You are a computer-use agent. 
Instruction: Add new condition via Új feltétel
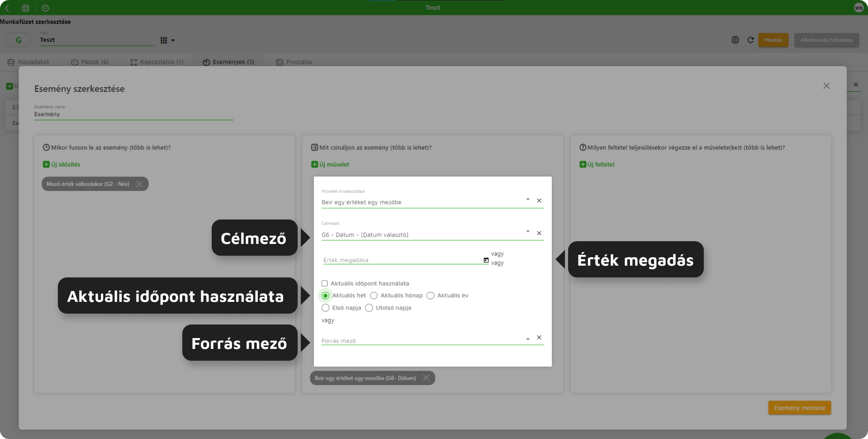(x=597, y=164)
